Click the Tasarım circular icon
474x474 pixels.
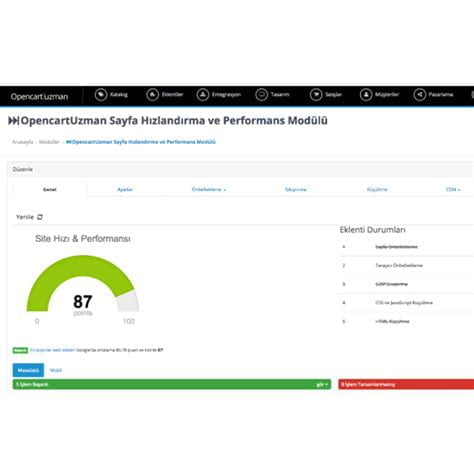pyautogui.click(x=261, y=95)
